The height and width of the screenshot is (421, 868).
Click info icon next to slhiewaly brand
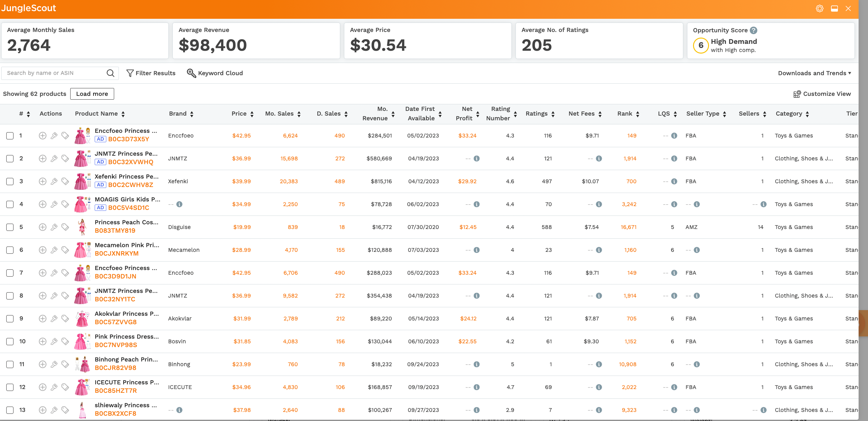tap(179, 410)
